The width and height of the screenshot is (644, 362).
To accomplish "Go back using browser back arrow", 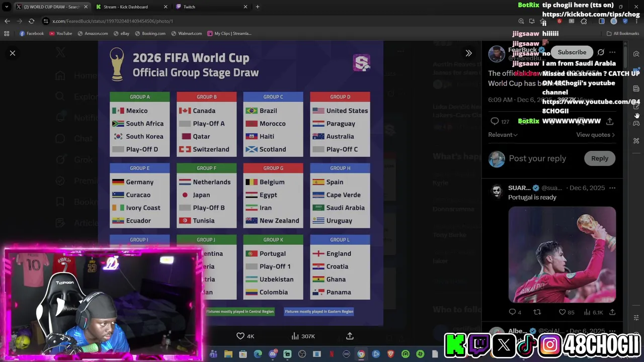I will pyautogui.click(x=7, y=21).
